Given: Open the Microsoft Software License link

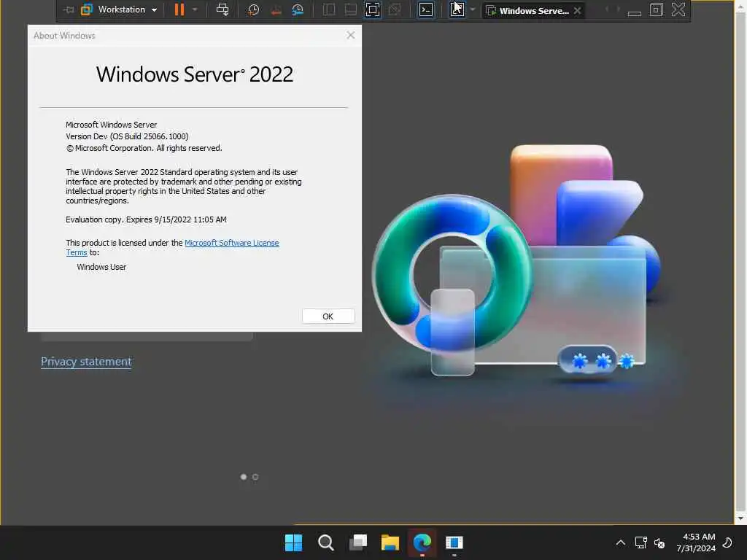Looking at the screenshot, I should [231, 243].
